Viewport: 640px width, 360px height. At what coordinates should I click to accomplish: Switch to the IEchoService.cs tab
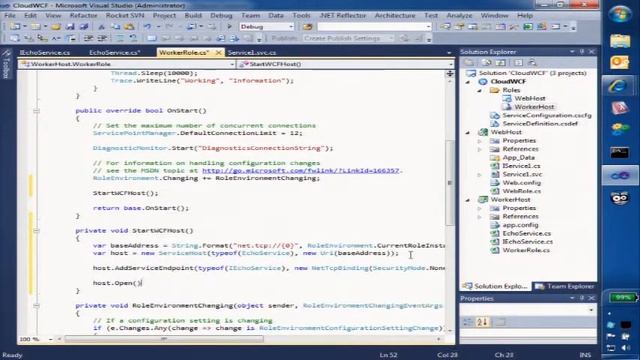(x=44, y=53)
